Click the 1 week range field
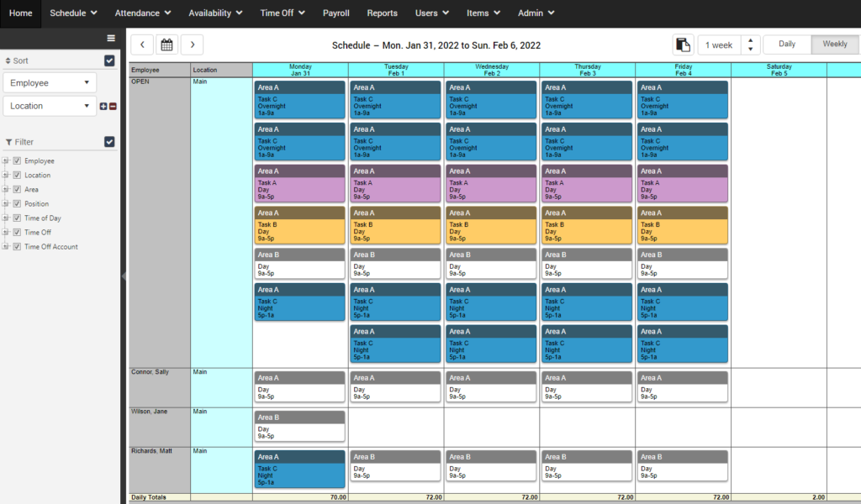 719,45
